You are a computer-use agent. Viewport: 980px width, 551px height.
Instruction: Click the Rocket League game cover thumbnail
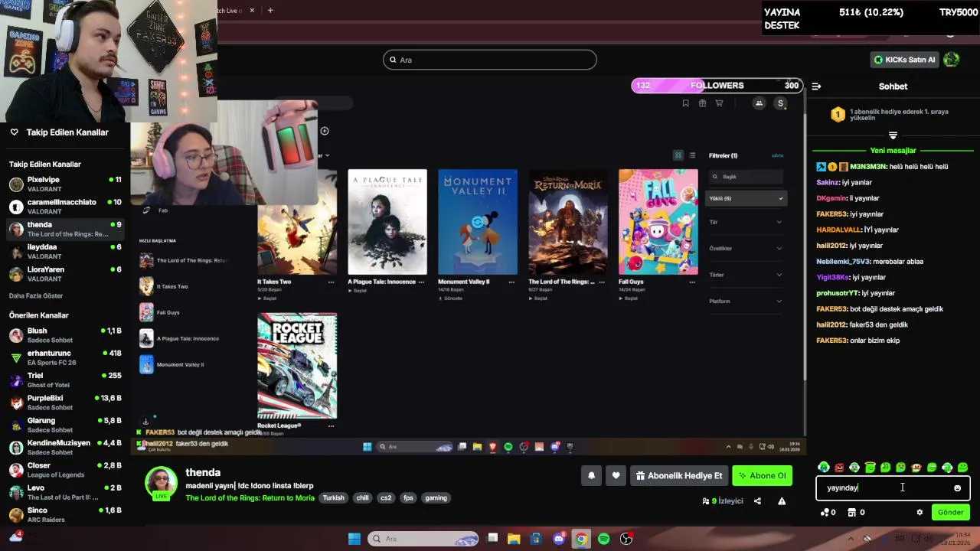pos(297,366)
